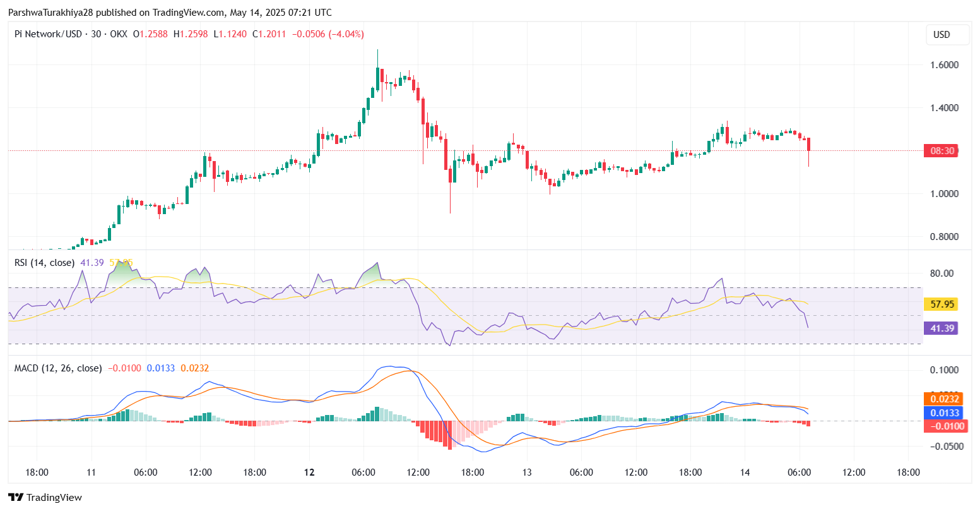Click the purple 41.39 RSI axis label

click(940, 328)
